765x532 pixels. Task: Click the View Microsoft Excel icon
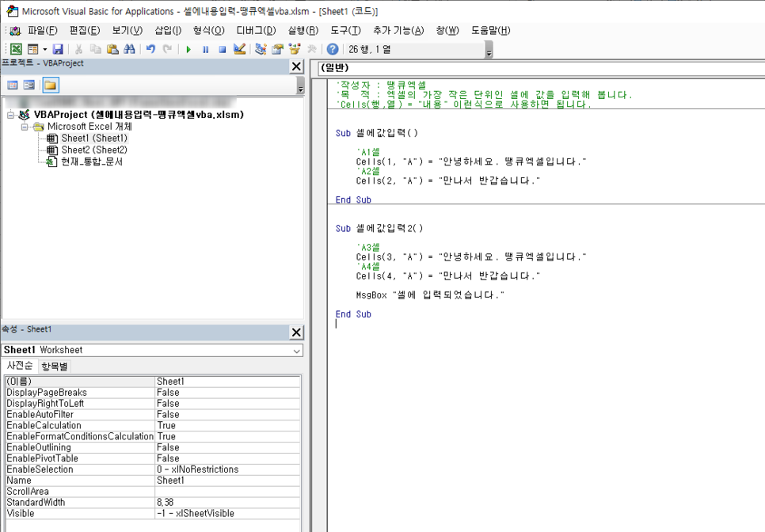point(16,49)
